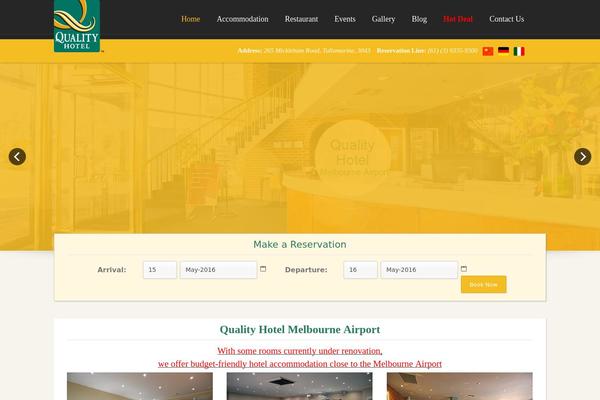Open the Restaurant page
600x400 pixels.
coord(301,19)
